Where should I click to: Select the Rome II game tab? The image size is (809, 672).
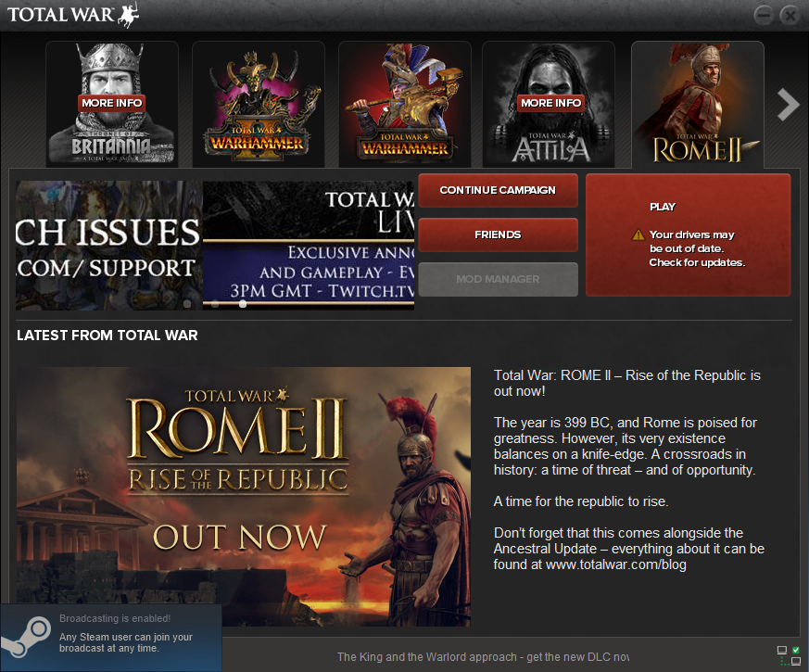coord(698,104)
